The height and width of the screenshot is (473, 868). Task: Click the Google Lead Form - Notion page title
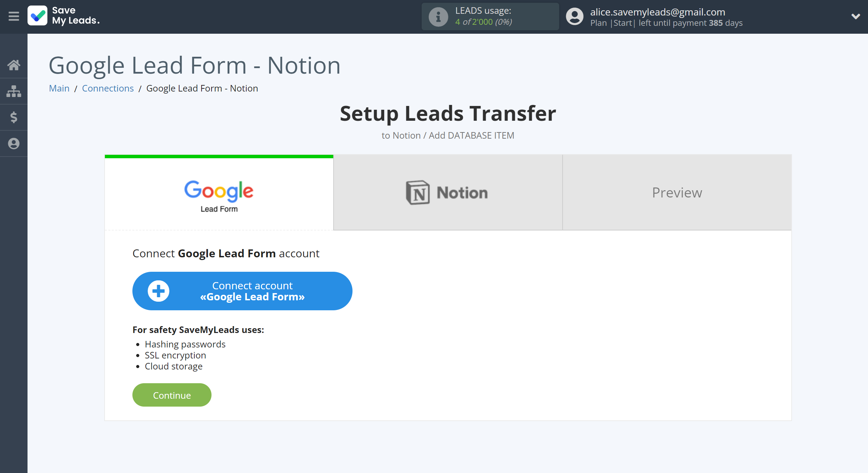[195, 65]
